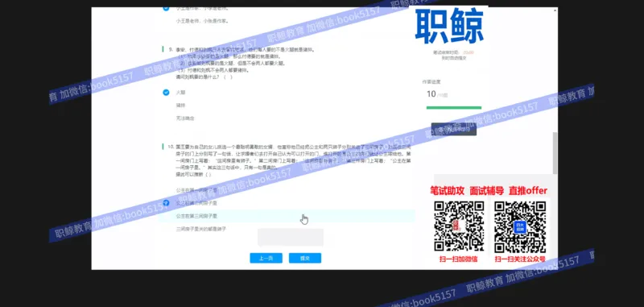Click the 作答进度 progress count 10
This screenshot has height=307, width=644.
click(431, 94)
